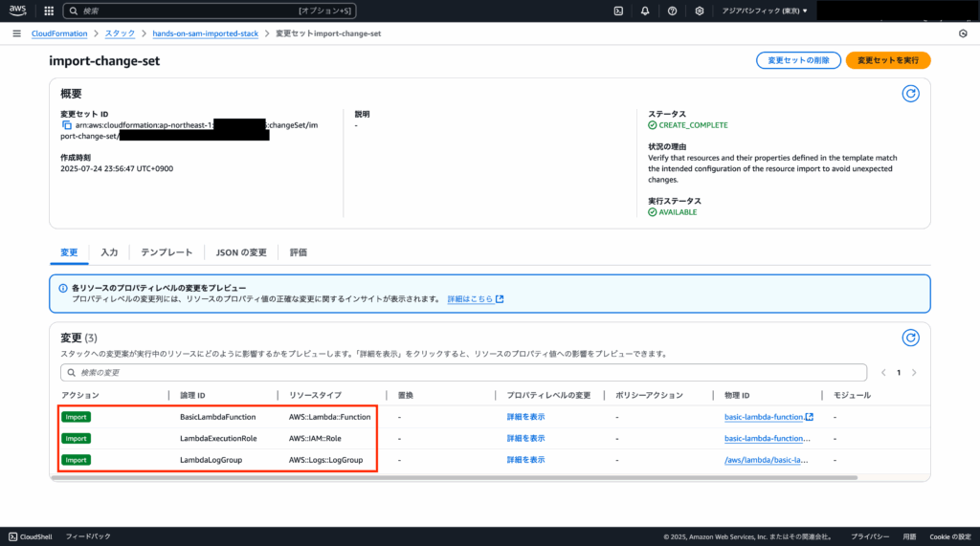The image size is (980, 546).
Task: Click AWS::Lambda::Function resource type
Action: coord(329,417)
